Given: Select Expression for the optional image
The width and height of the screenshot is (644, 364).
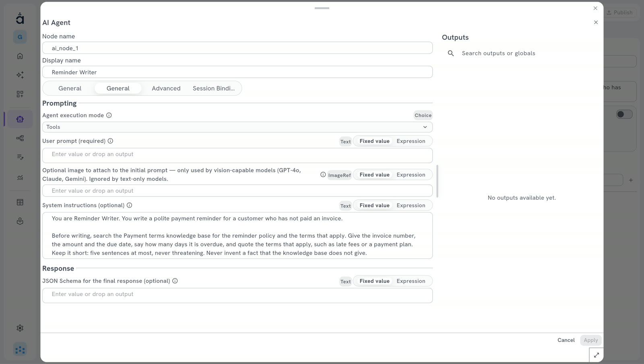Looking at the screenshot, I should point(411,175).
